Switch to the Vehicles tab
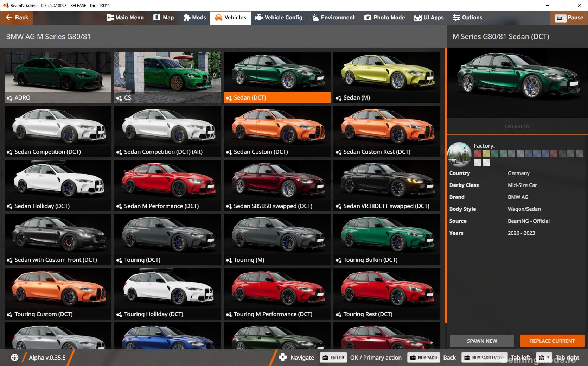 coord(231,18)
